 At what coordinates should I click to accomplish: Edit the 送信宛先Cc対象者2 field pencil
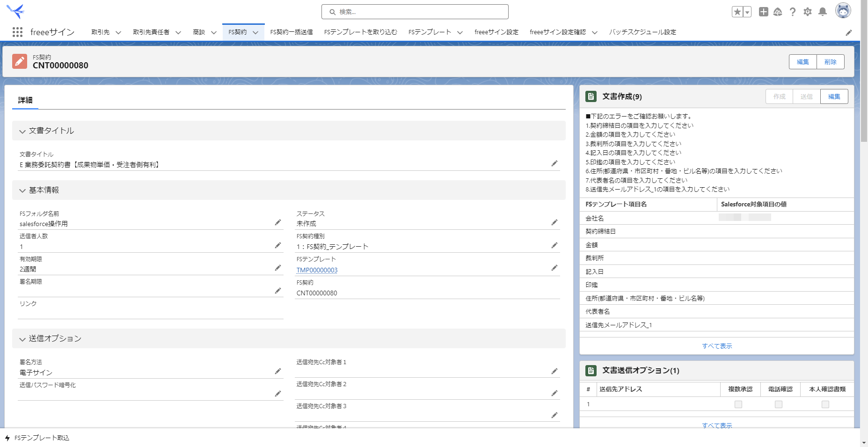click(554, 393)
